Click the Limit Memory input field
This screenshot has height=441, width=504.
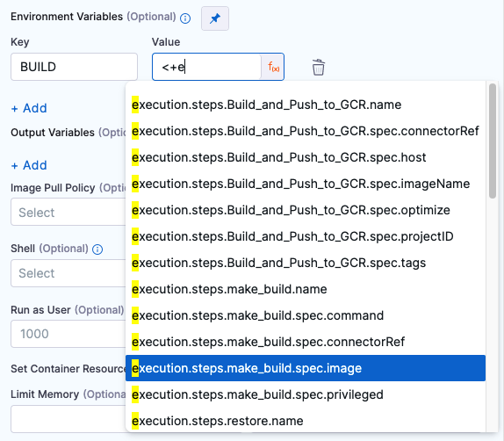68,419
